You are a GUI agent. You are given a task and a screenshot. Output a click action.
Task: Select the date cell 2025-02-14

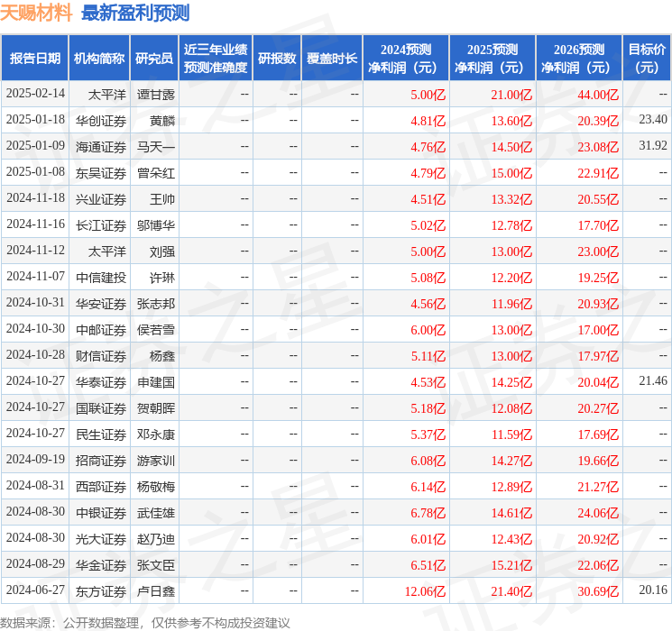pos(35,94)
